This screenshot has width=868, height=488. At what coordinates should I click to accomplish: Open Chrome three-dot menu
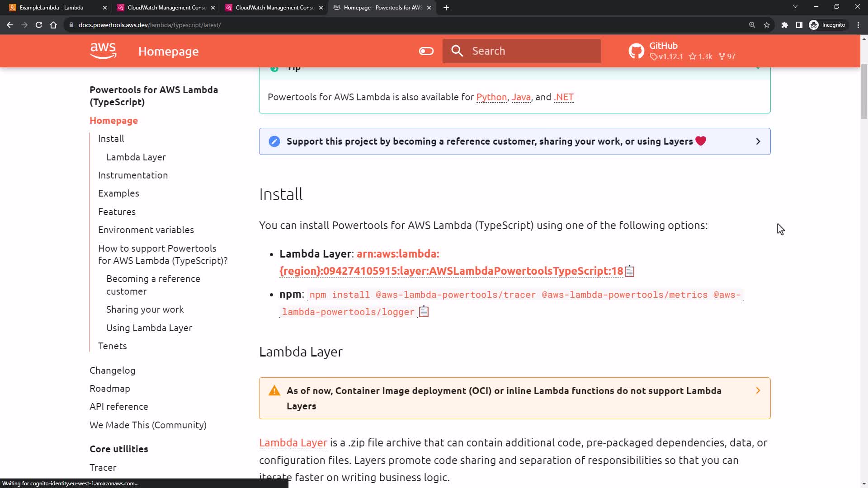(858, 25)
